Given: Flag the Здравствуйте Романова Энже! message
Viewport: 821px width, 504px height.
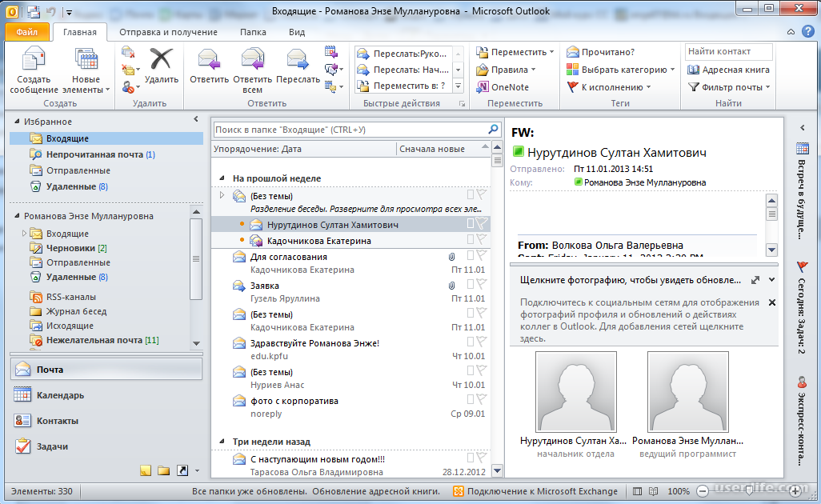Looking at the screenshot, I should (481, 342).
